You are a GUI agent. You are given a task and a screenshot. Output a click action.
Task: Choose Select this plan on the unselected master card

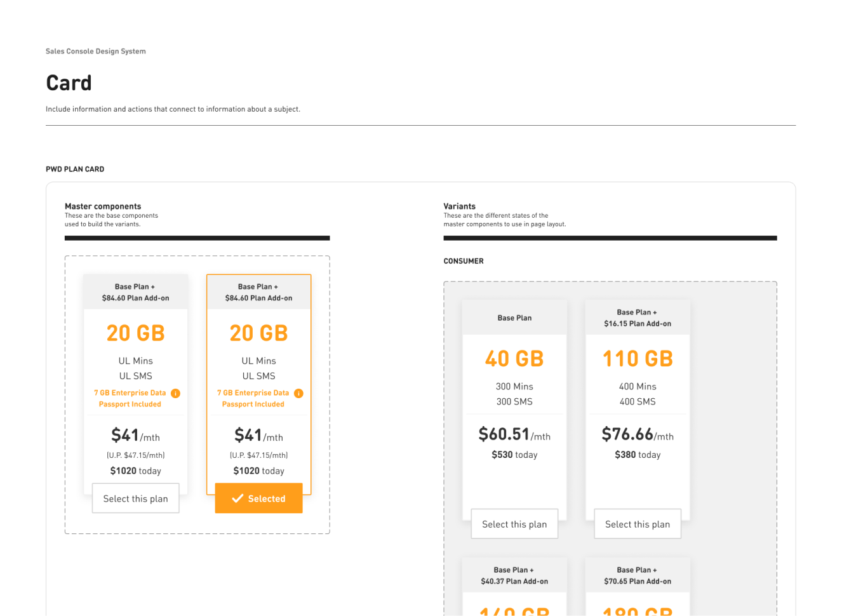coord(136,499)
